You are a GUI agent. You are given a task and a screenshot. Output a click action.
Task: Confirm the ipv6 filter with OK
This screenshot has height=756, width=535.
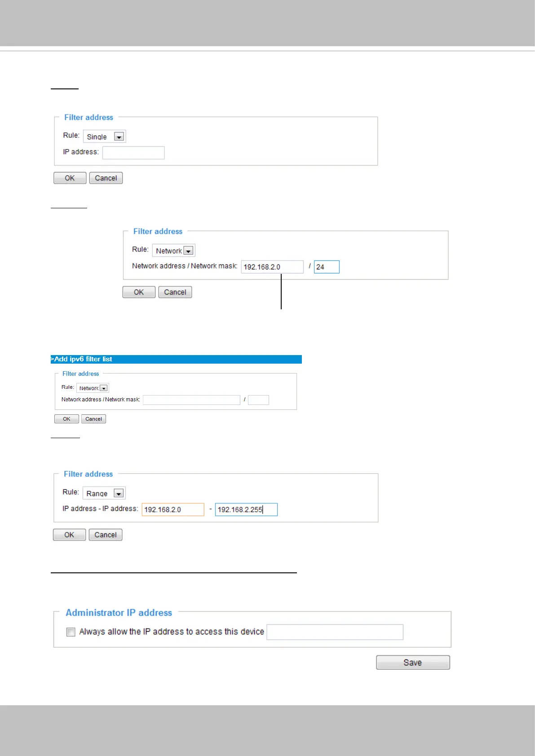pos(66,419)
